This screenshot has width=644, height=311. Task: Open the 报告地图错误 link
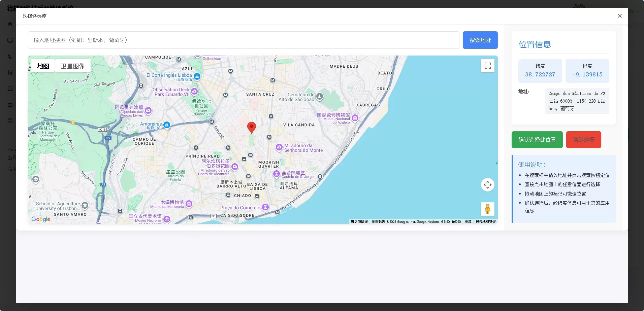pyautogui.click(x=485, y=222)
